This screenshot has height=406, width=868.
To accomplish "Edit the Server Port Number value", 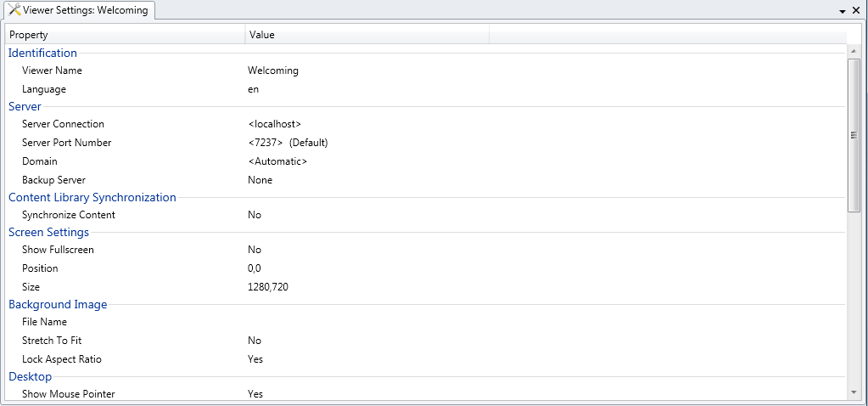I will 288,143.
